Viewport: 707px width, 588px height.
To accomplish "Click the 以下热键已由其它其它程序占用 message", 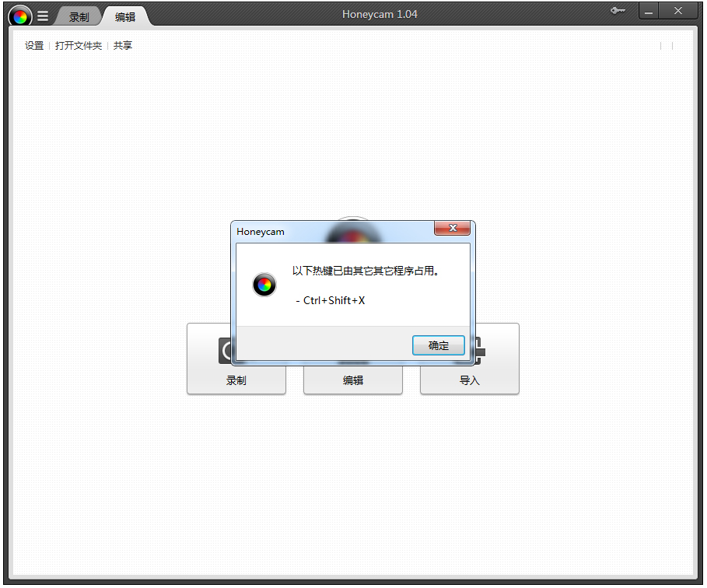I will click(x=366, y=271).
